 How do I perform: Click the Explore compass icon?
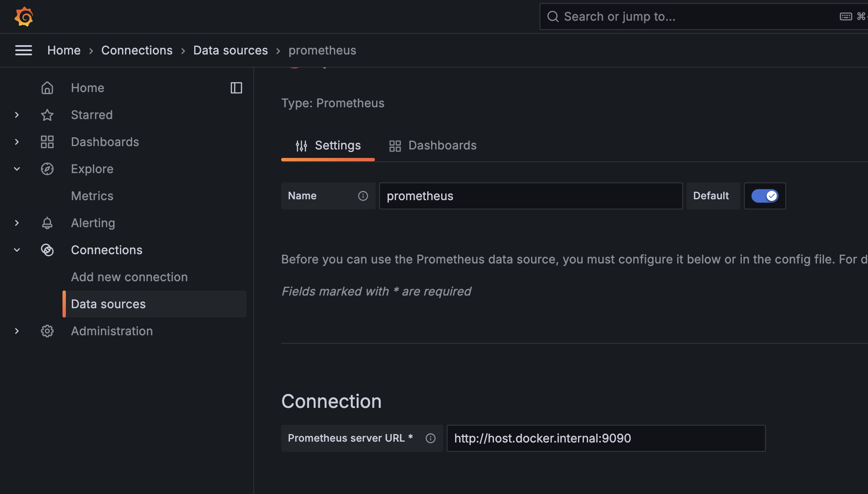point(47,169)
